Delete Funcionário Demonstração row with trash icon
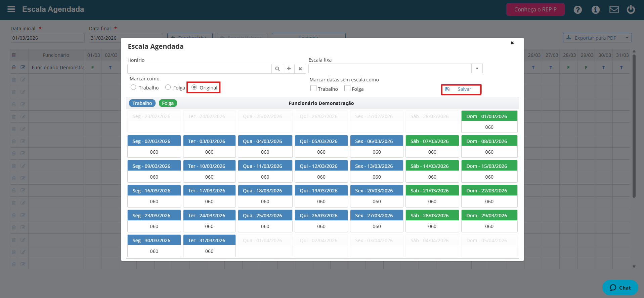The width and height of the screenshot is (644, 298). pos(14,67)
